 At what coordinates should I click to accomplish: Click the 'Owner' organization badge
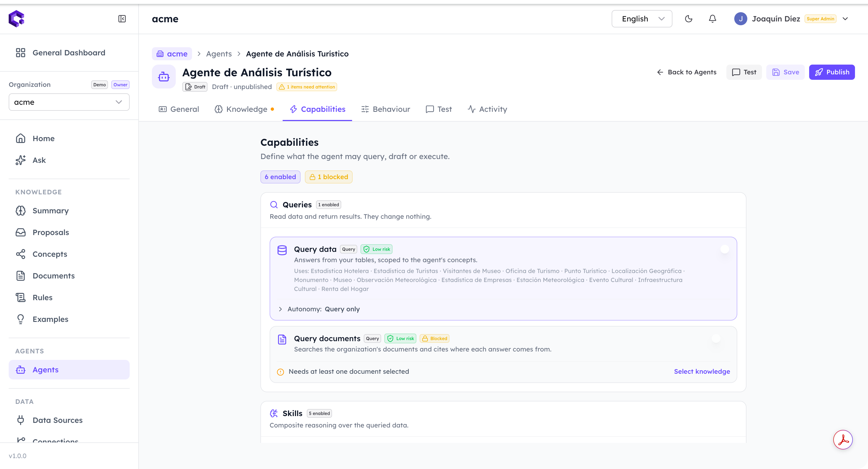[x=120, y=85]
